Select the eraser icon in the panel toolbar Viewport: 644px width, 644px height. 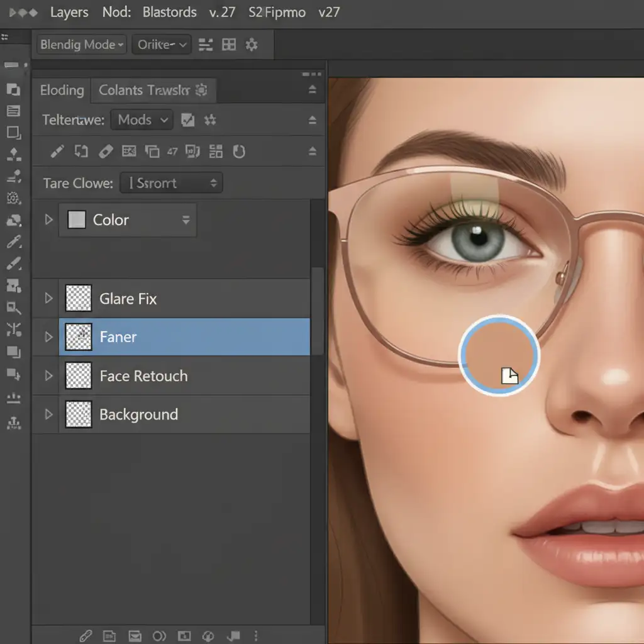point(106,152)
